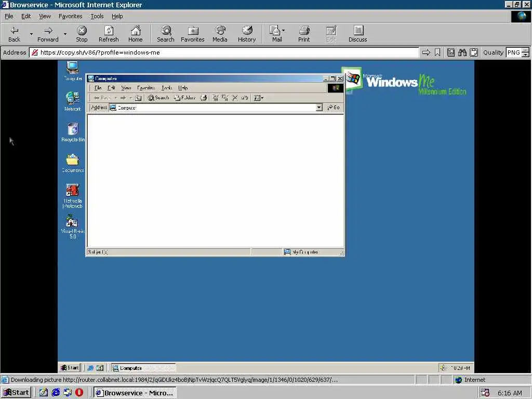Click the IE Forward toolbar button
532x399 pixels.
48,34
